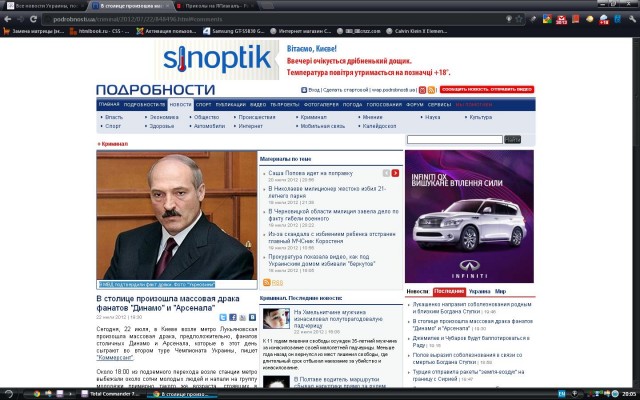
Task: Open bookmark 'htmlbook.ru - CSS'
Action: click(100, 31)
